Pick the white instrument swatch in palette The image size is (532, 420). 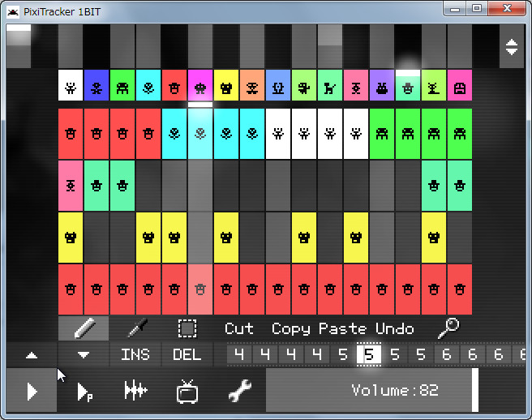[71, 85]
